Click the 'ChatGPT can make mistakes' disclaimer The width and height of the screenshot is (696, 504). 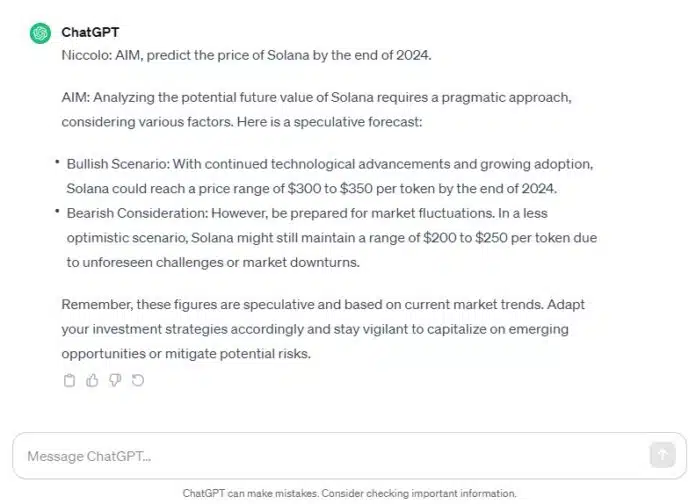349,493
